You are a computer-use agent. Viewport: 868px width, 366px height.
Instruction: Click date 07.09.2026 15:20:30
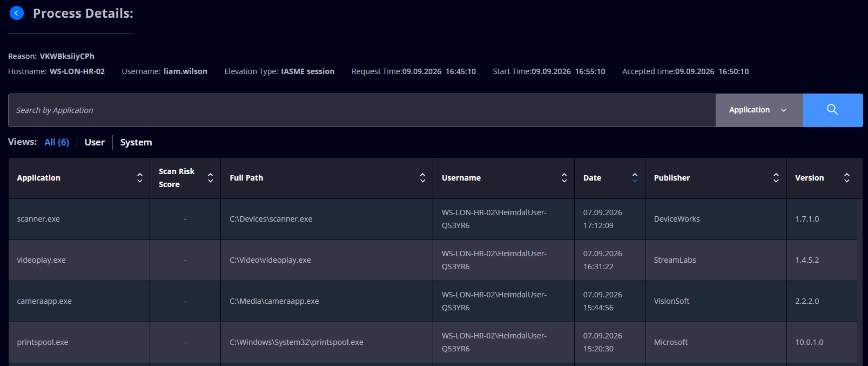[603, 342]
